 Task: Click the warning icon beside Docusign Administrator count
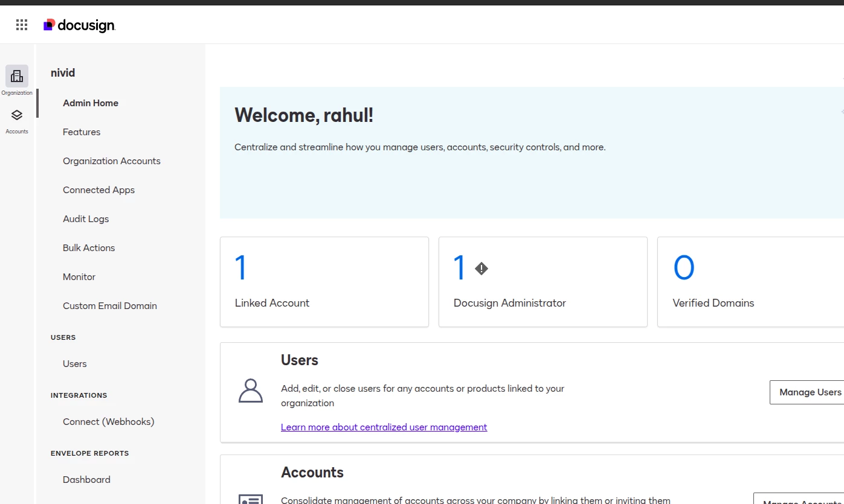coord(482,269)
